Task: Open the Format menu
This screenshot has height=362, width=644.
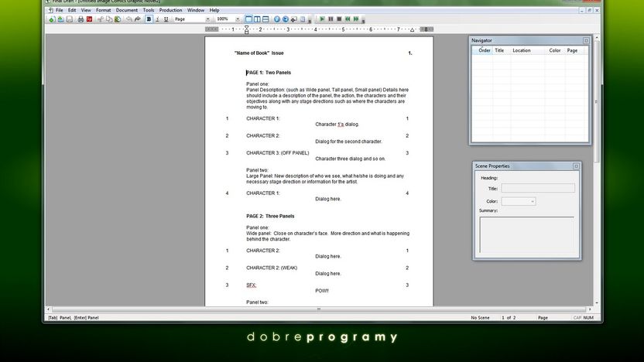Action: click(x=103, y=10)
